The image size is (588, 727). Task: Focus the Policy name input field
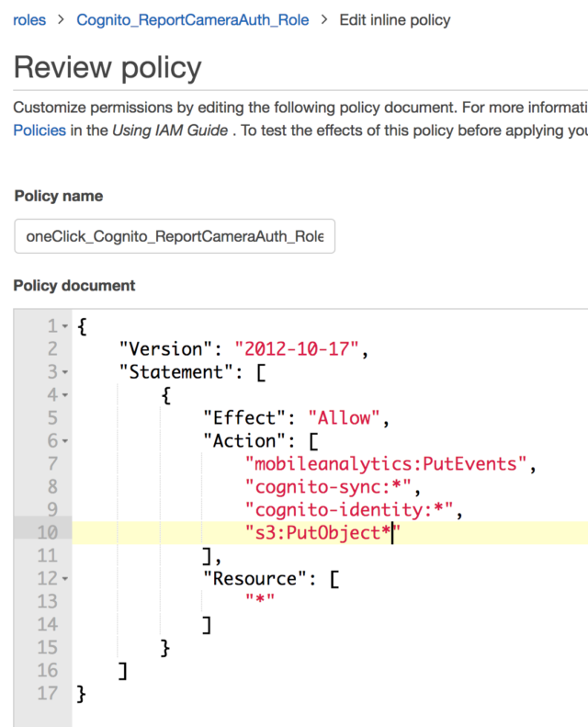click(x=175, y=236)
